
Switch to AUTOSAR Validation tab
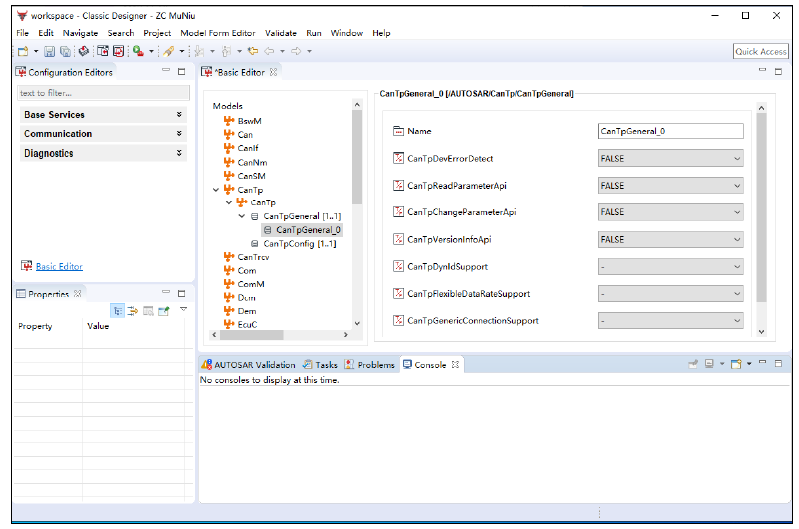click(249, 365)
